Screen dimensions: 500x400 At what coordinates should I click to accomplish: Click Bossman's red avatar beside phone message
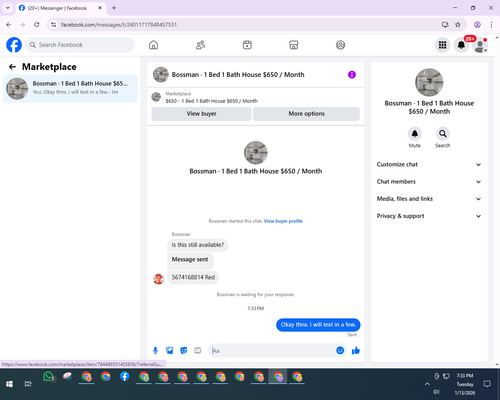pos(158,279)
